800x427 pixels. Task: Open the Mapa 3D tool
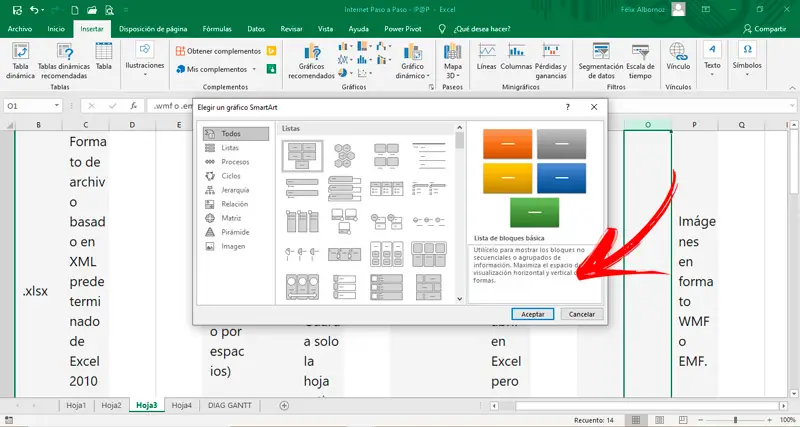[453, 61]
